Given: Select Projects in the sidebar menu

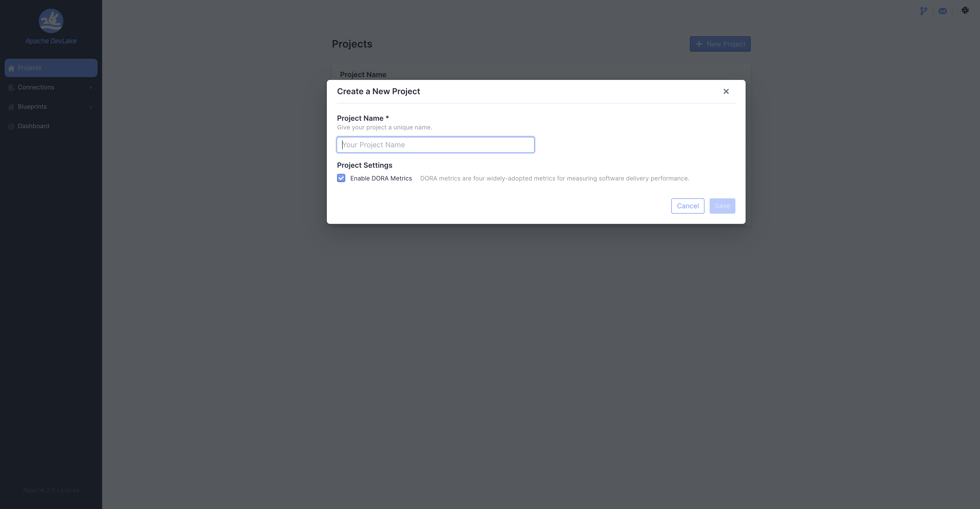Looking at the screenshot, I should click(x=30, y=68).
